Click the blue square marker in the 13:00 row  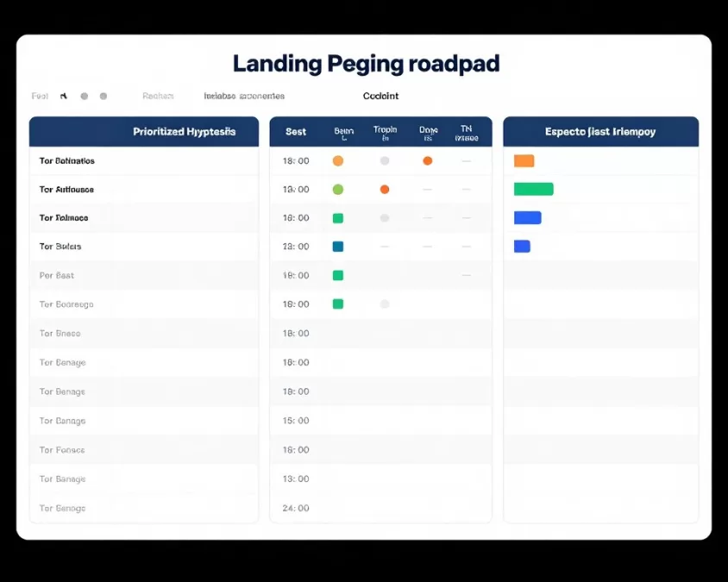(337, 247)
